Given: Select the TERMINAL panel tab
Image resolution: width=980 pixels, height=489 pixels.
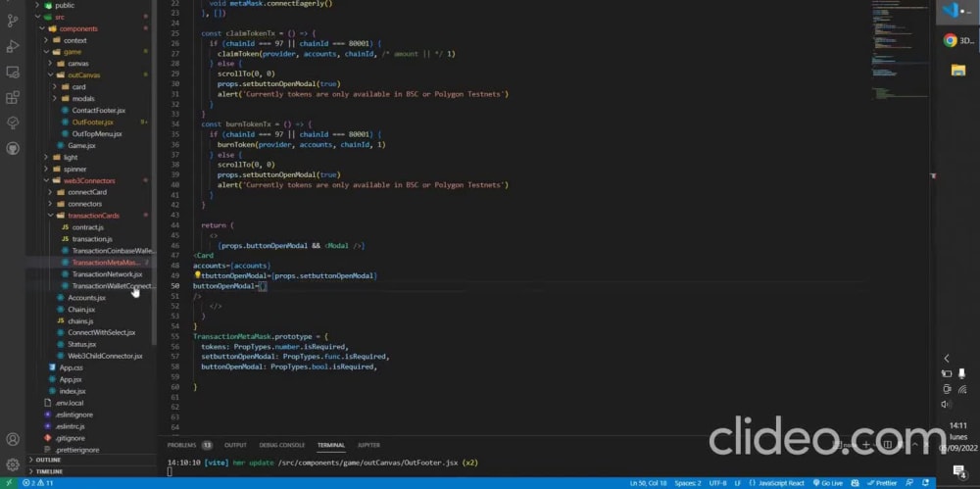Looking at the screenshot, I should (x=330, y=445).
